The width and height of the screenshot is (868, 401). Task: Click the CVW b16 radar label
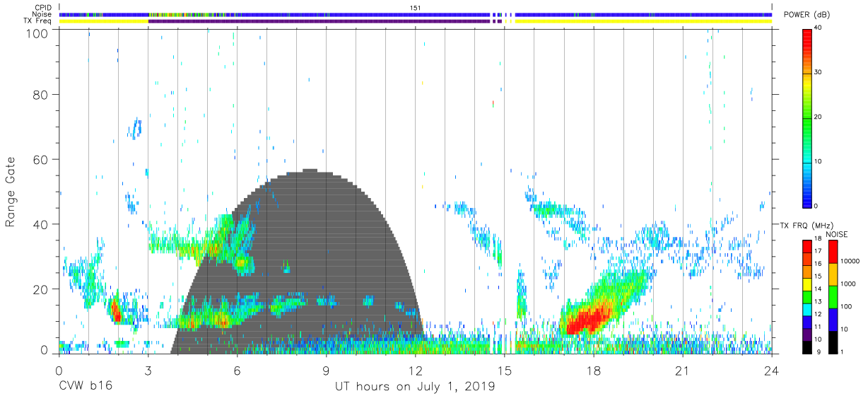(86, 387)
